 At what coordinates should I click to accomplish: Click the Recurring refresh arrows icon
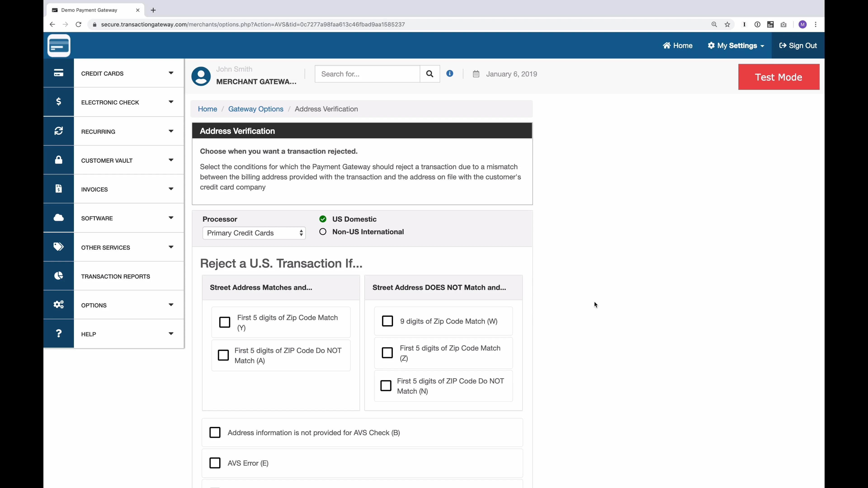click(x=58, y=131)
